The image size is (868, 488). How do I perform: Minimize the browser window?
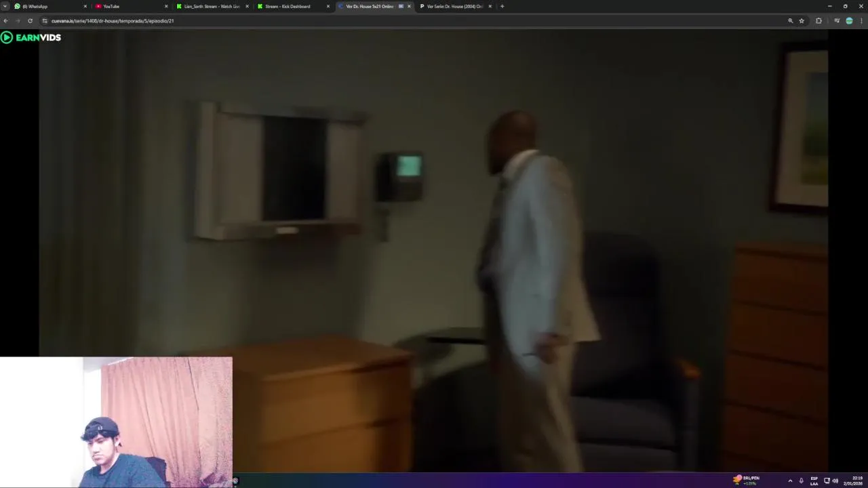click(829, 6)
